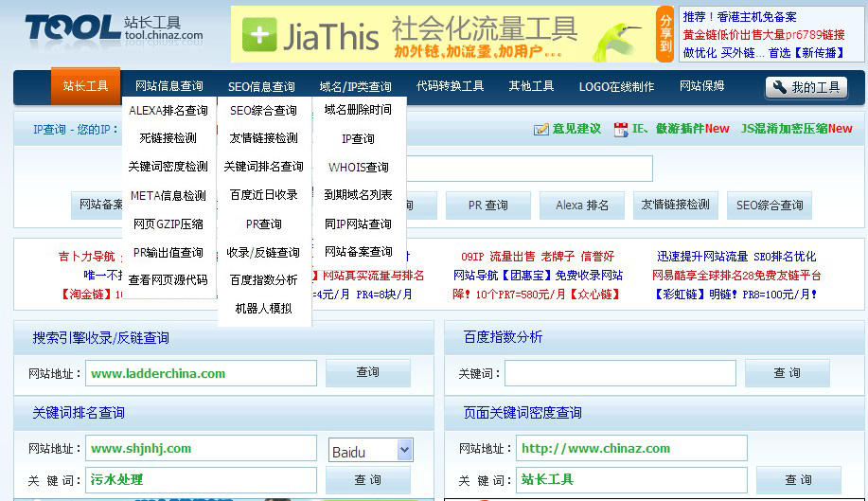
Task: Select WHOIS查询 menu entry
Action: [x=358, y=167]
